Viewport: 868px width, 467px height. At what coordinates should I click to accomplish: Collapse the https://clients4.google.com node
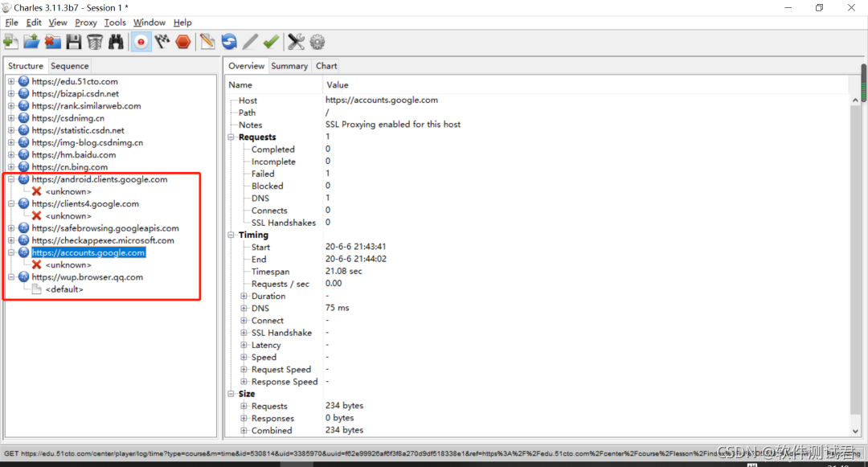(x=11, y=203)
